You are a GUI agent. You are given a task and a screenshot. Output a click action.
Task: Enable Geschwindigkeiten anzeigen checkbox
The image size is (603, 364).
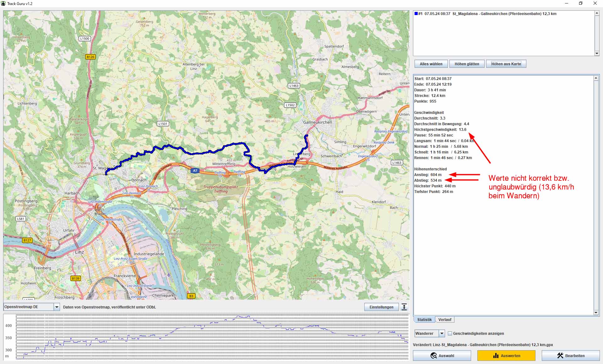[x=450, y=334]
